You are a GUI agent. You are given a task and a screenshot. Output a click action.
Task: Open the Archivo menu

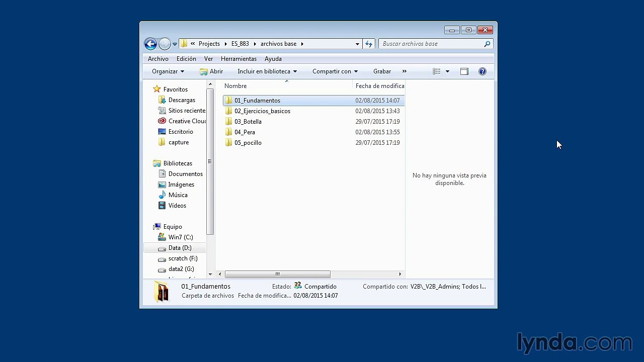click(158, 59)
